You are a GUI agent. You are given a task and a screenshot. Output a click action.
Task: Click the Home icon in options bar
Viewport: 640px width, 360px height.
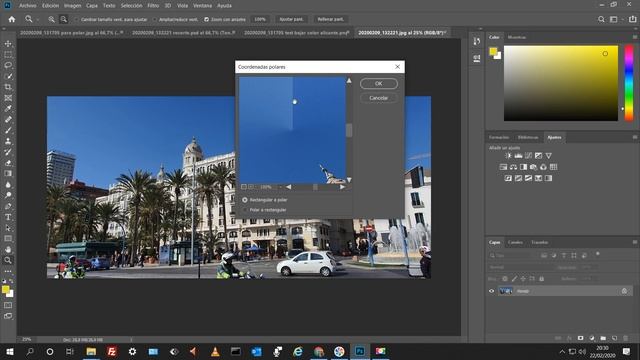(12, 19)
